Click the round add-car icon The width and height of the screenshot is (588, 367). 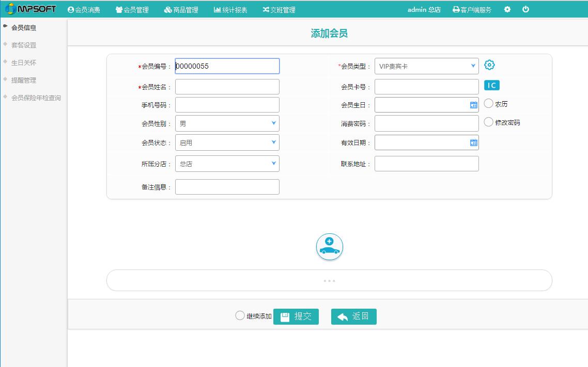[x=330, y=247]
